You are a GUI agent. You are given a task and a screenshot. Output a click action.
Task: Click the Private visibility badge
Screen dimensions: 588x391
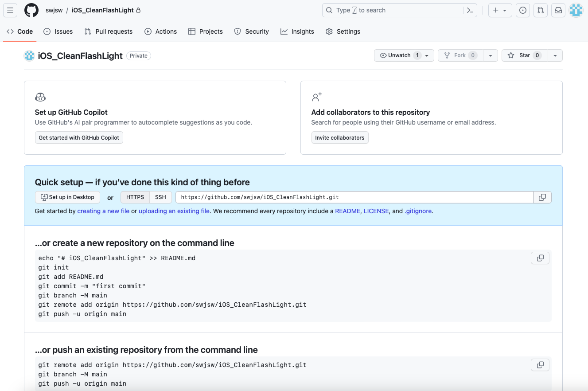click(139, 56)
